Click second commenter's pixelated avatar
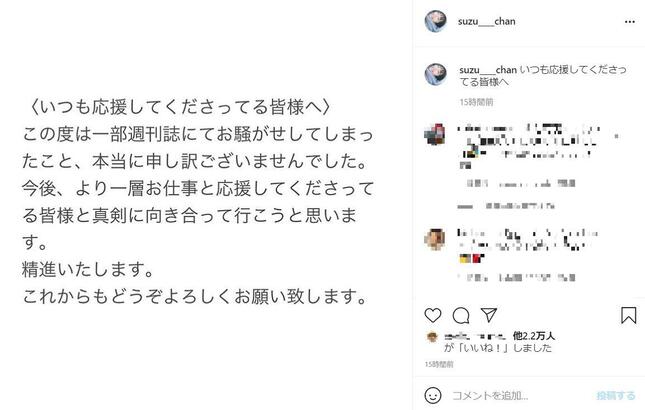 pyautogui.click(x=435, y=240)
